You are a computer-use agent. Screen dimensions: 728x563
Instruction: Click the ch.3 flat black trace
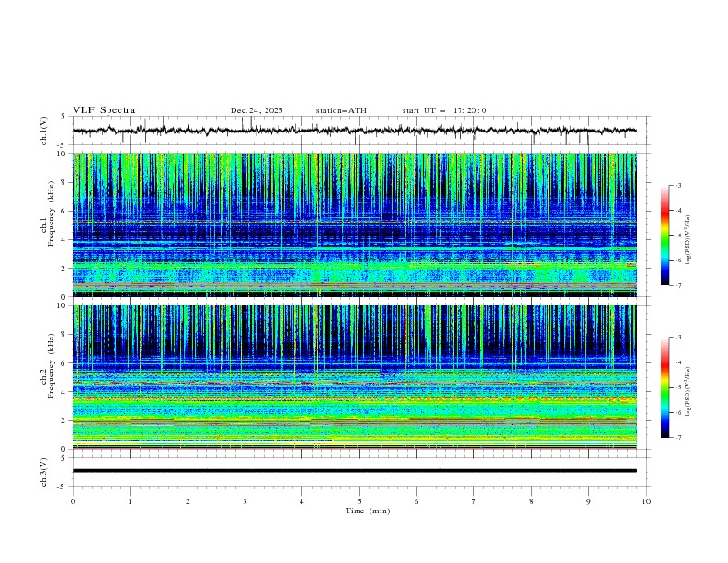pyautogui.click(x=355, y=471)
